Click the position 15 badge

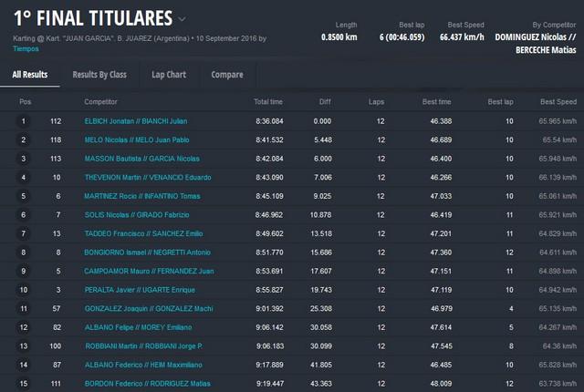[x=24, y=384]
